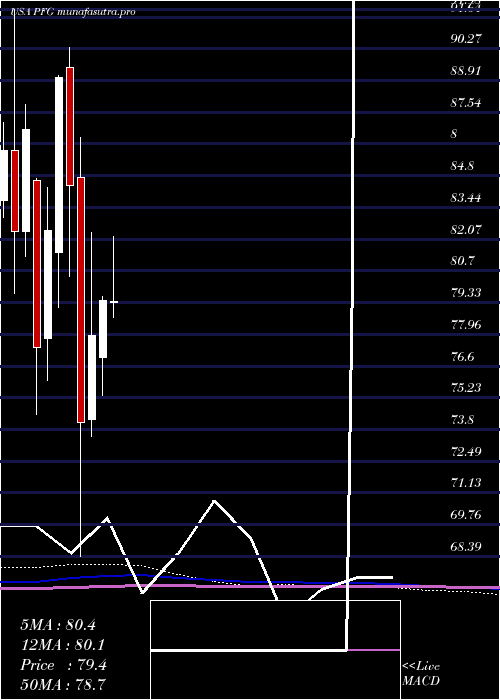Select the 83.44 price axis label
Screen dimensions: 500x700
tap(466, 198)
